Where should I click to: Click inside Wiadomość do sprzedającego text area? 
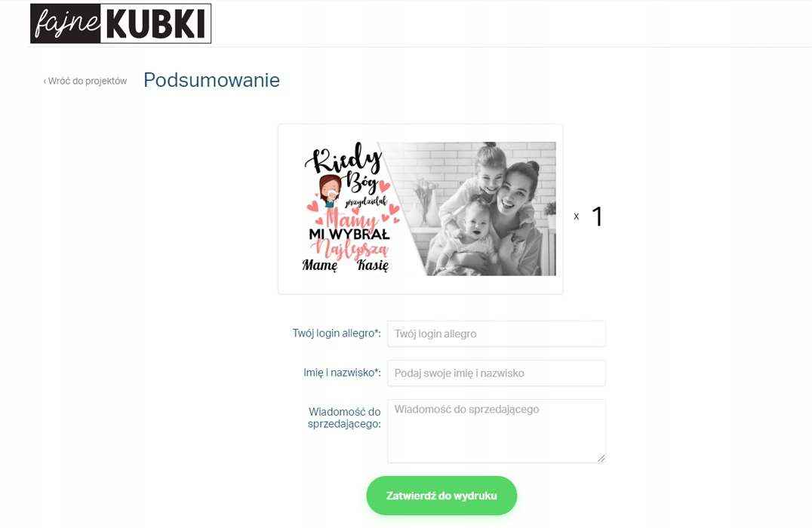(496, 431)
